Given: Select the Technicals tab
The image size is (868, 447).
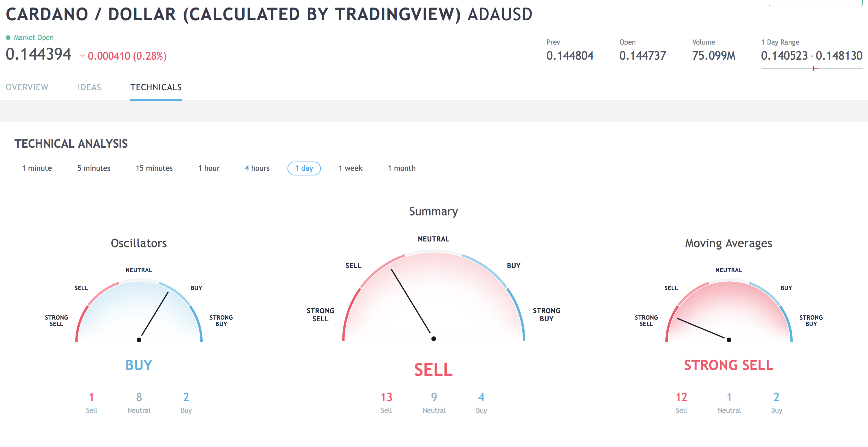Looking at the screenshot, I should [x=156, y=87].
